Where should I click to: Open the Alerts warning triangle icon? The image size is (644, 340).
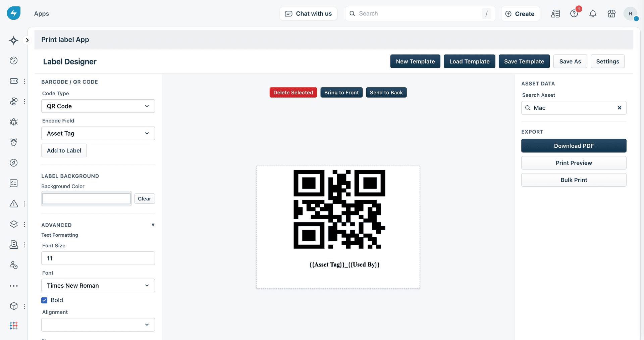(x=14, y=204)
